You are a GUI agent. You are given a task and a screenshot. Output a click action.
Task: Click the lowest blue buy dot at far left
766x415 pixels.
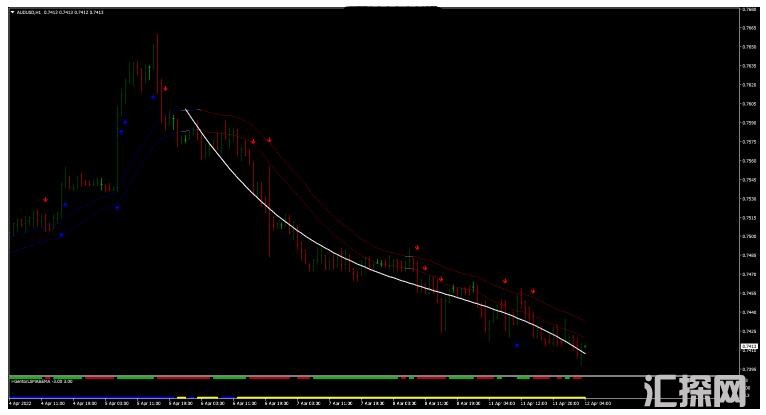tap(61, 235)
